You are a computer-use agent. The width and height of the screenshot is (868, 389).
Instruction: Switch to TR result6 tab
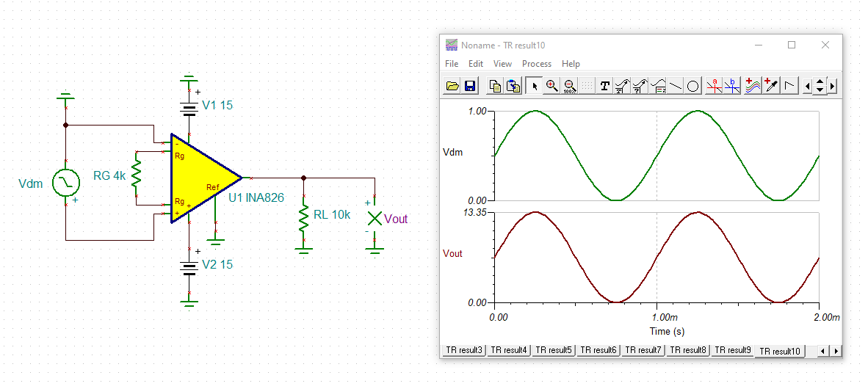(598, 349)
